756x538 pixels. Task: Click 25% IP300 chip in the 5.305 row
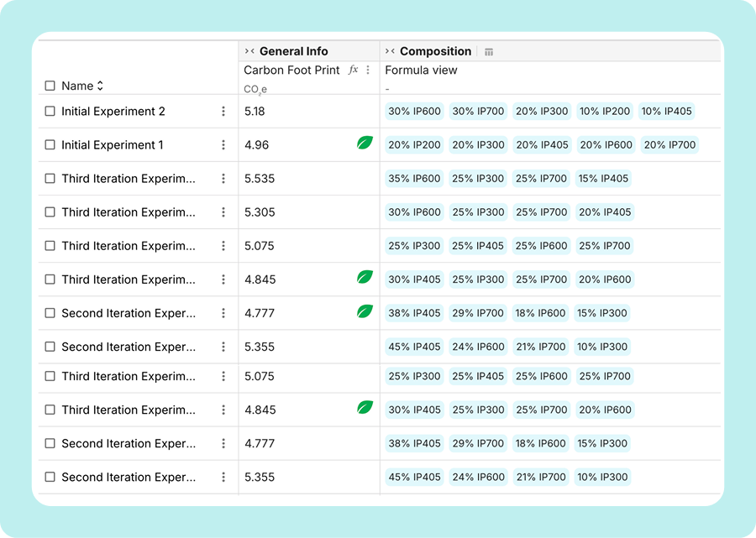click(478, 212)
